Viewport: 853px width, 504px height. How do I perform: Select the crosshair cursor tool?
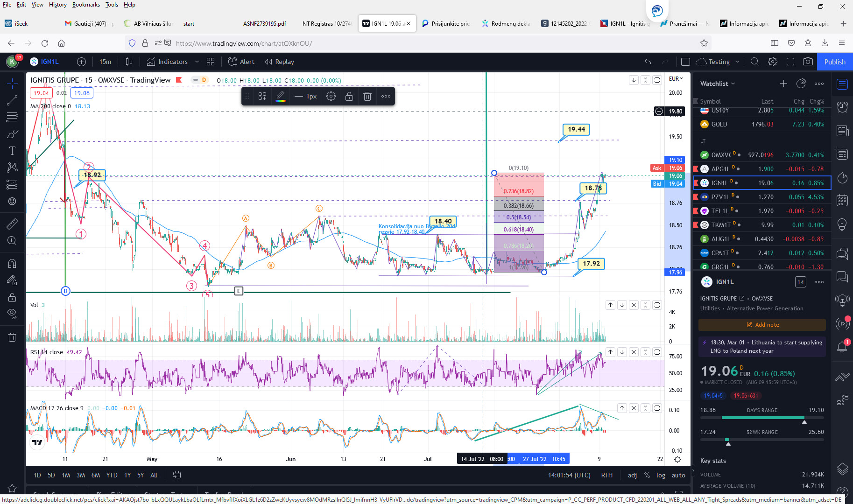(12, 84)
